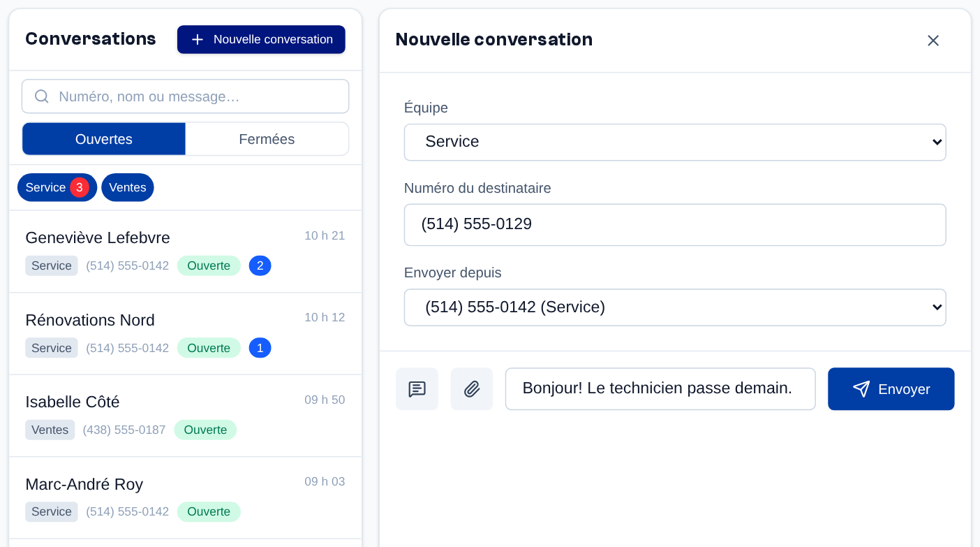
Task: Click Service tag on Geneviève Lefebvre row
Action: [x=52, y=265]
